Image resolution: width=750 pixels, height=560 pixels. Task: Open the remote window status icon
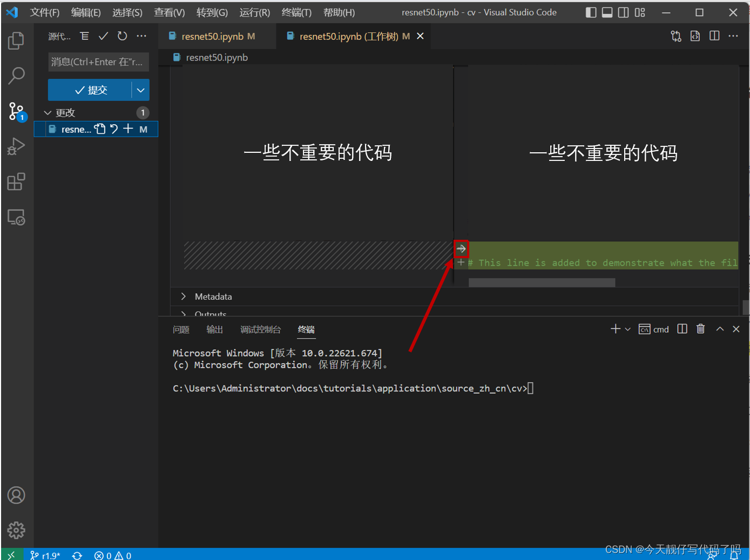[x=11, y=555]
